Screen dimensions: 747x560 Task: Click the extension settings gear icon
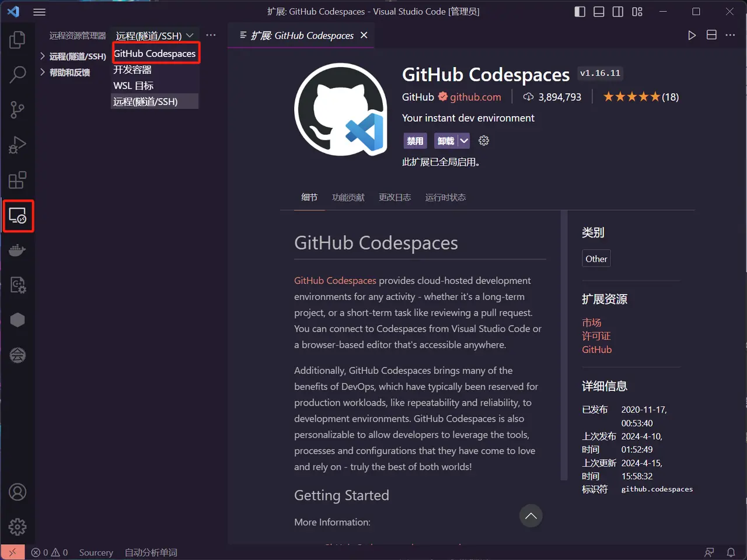[483, 141]
